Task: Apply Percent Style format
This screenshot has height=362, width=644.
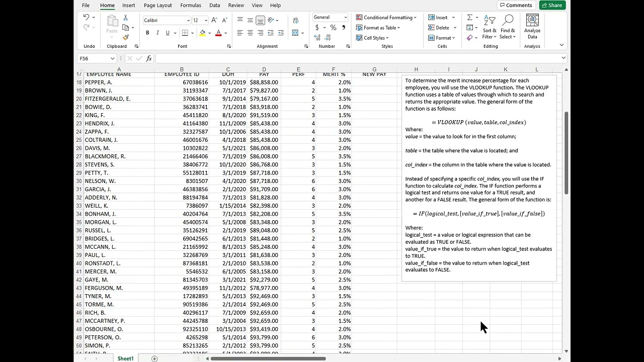Action: 333,28
